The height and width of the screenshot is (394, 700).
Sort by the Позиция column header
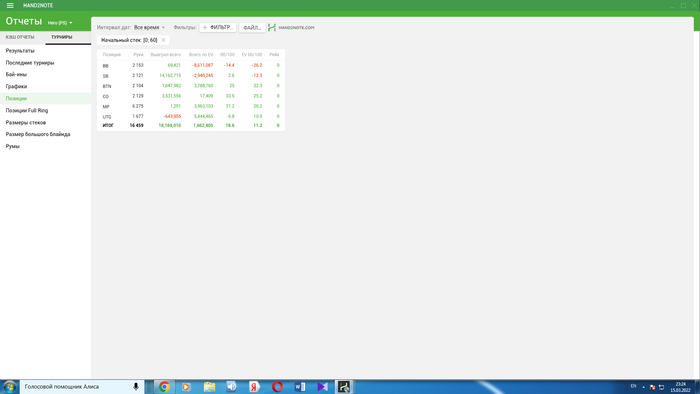112,54
